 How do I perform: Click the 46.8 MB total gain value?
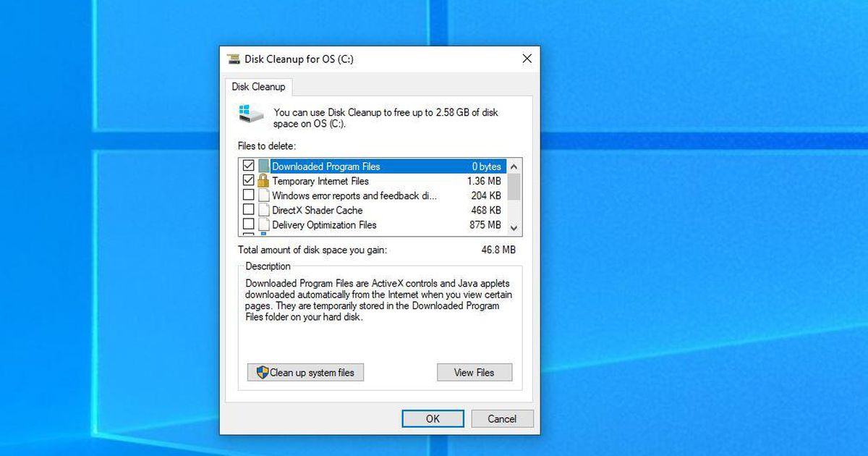pyautogui.click(x=499, y=250)
